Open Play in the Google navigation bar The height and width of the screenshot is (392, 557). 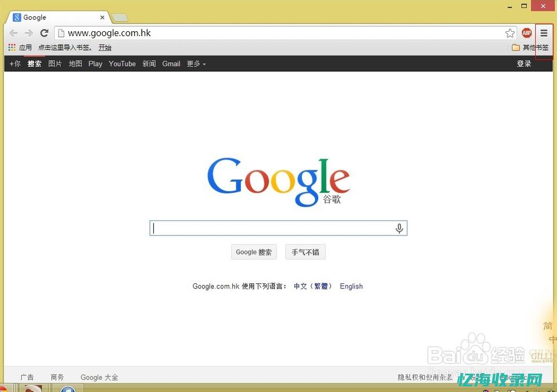click(95, 63)
